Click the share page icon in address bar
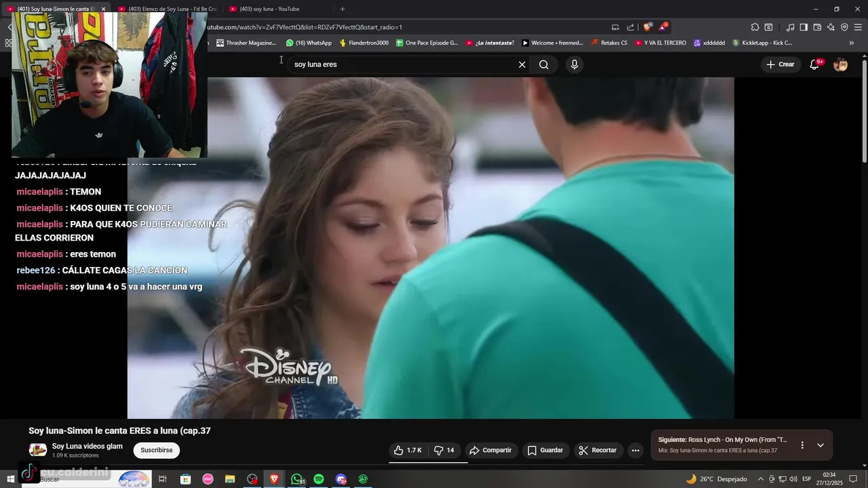 click(x=631, y=27)
